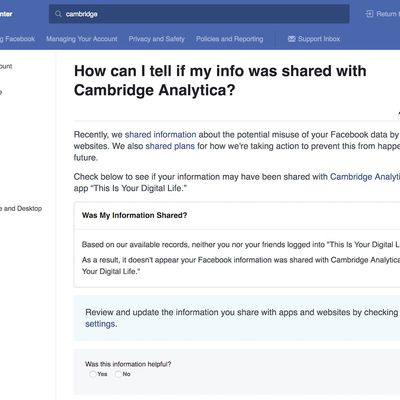
Task: Open the Cambridge Analytica link
Action: tap(365, 177)
